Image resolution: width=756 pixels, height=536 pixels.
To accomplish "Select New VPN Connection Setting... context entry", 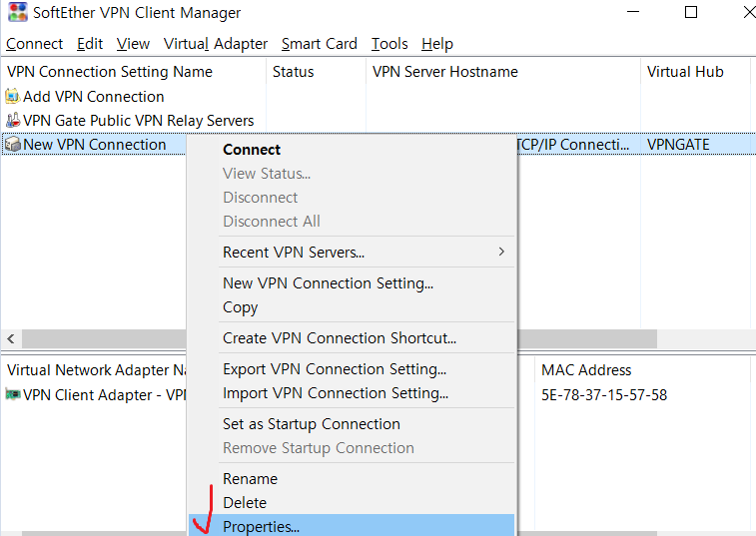I will 351,282.
